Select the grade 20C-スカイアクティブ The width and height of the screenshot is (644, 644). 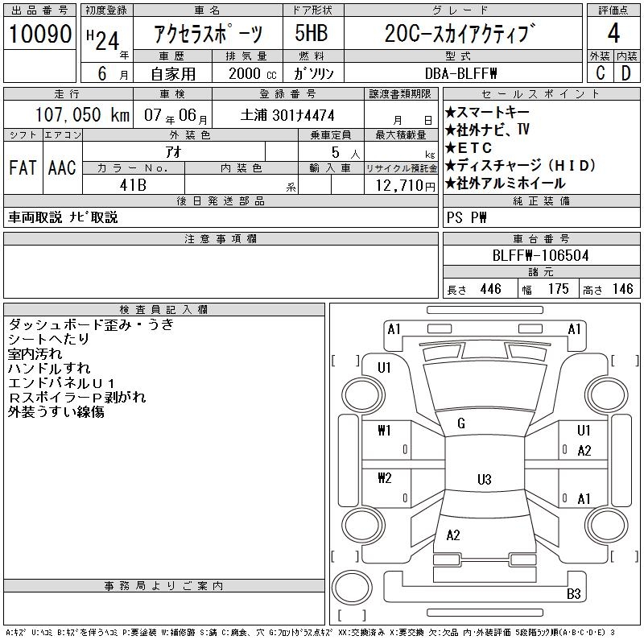click(x=460, y=33)
